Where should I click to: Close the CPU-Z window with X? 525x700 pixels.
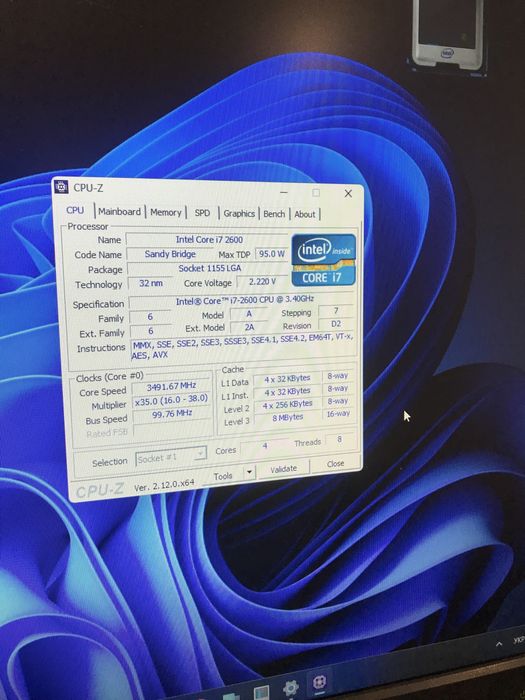click(x=348, y=193)
